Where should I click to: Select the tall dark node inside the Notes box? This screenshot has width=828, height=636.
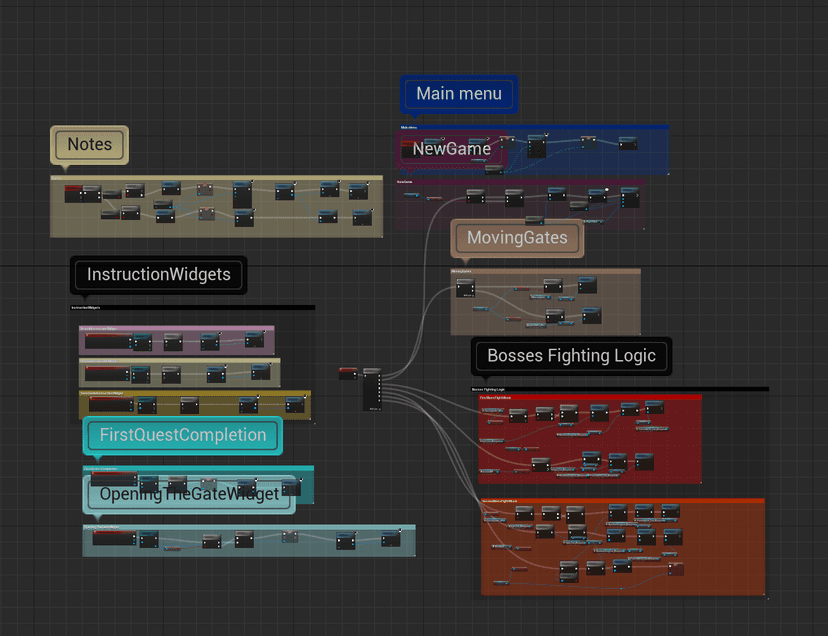[243, 195]
